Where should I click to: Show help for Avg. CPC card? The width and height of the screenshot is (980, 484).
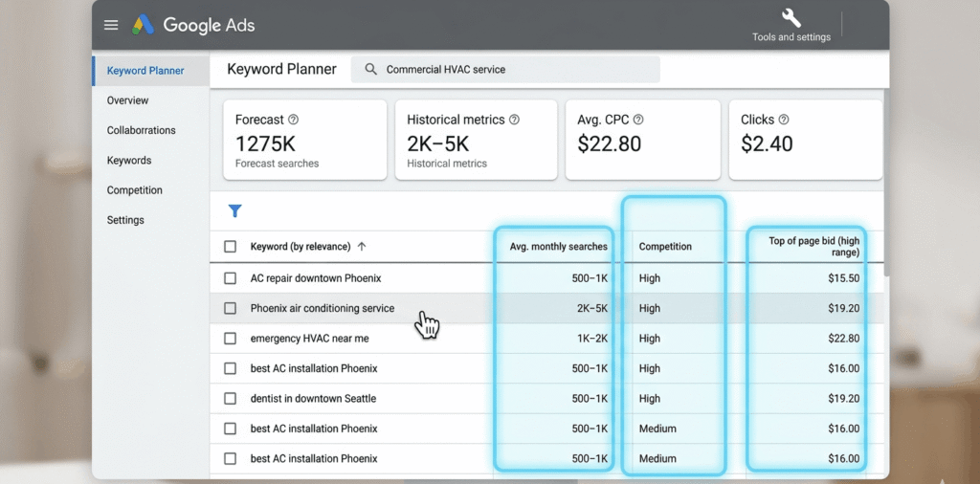(638, 120)
